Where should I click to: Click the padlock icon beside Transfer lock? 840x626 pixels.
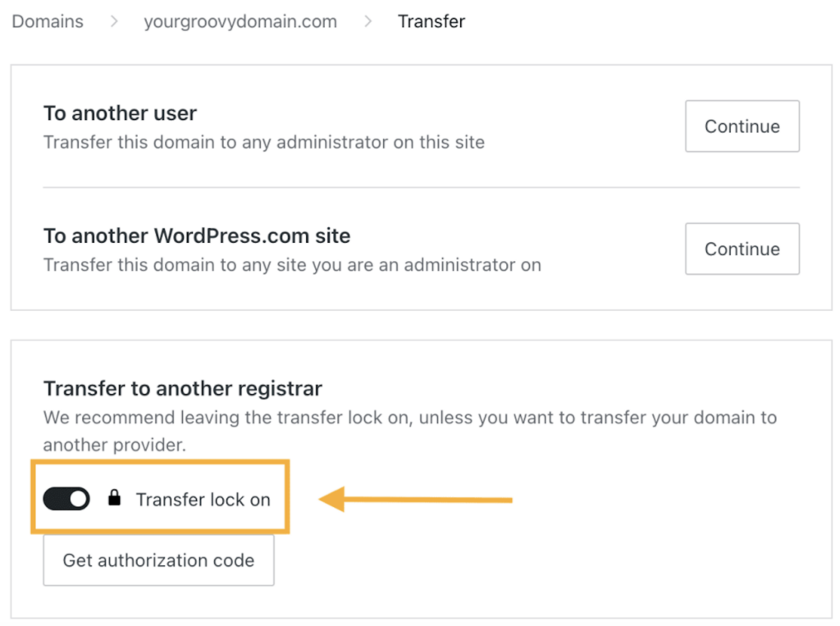click(x=114, y=498)
